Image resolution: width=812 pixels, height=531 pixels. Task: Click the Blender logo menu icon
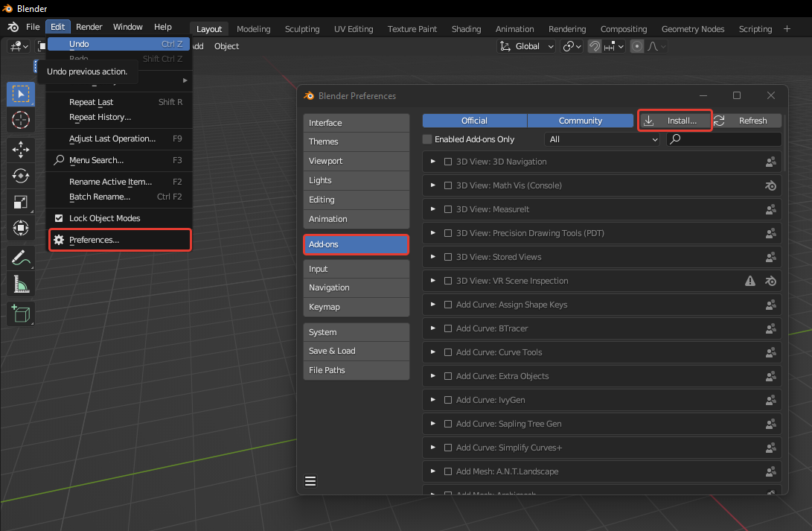[13, 27]
